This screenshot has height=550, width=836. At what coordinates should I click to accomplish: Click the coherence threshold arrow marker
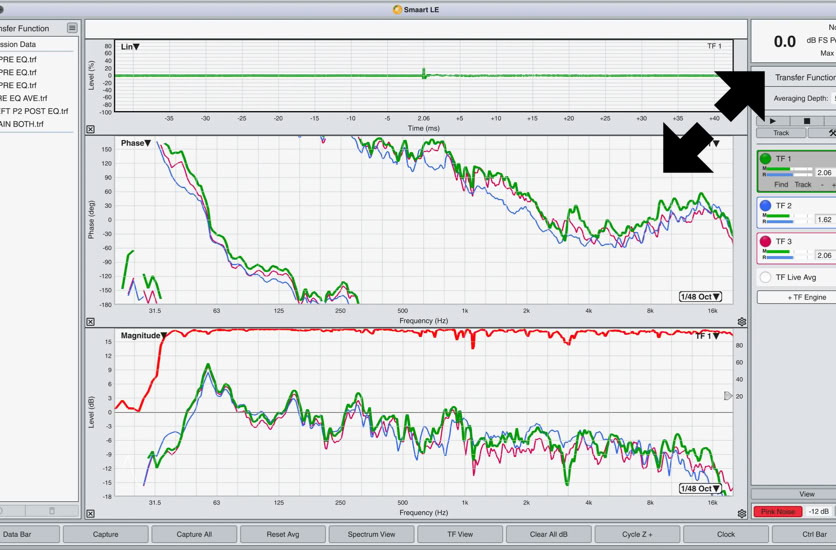coord(728,396)
